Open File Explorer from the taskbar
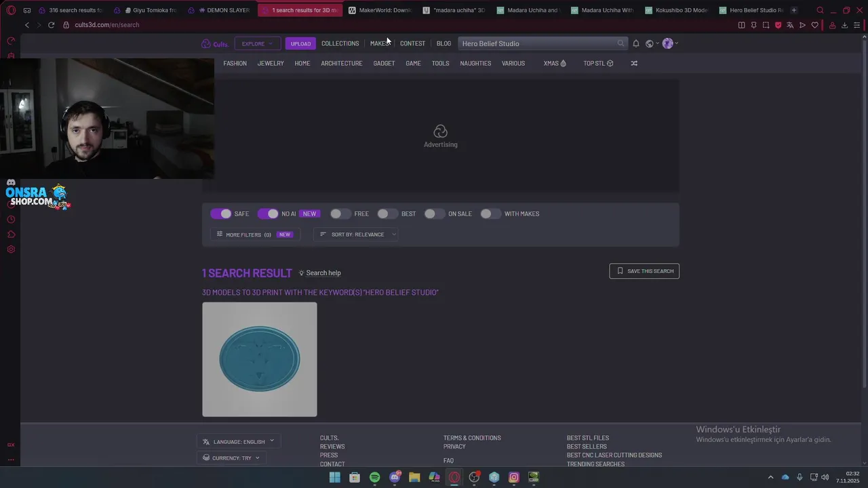868x488 pixels. [414, 477]
